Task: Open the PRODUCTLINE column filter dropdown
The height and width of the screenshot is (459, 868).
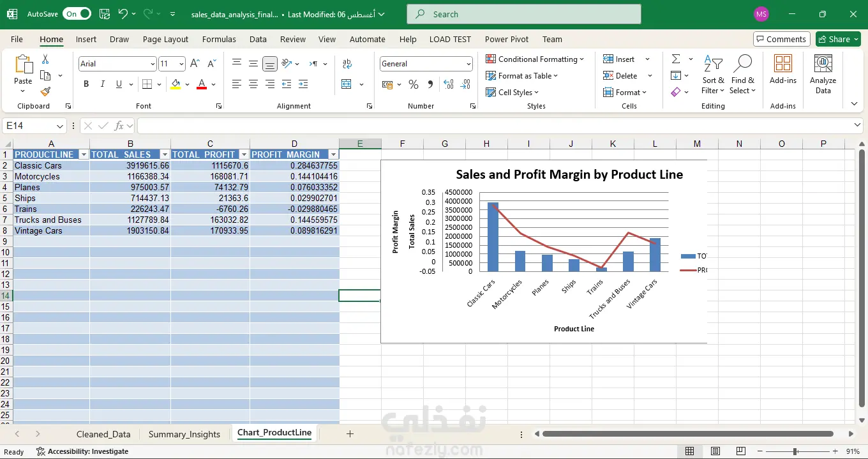Action: 83,154
